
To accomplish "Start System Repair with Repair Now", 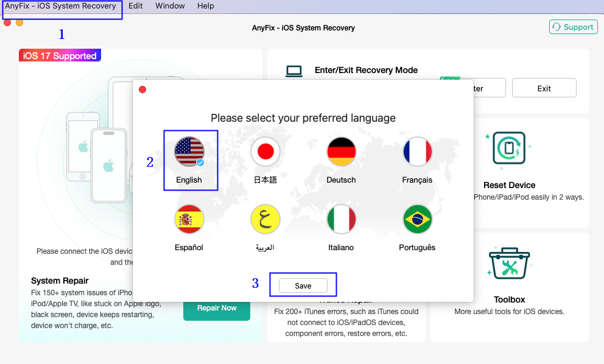I will click(x=217, y=308).
